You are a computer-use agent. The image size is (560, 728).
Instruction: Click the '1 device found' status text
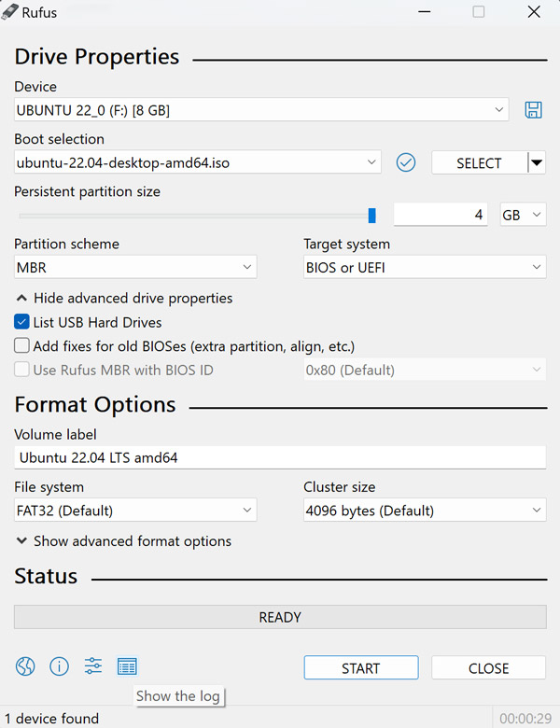(51, 719)
